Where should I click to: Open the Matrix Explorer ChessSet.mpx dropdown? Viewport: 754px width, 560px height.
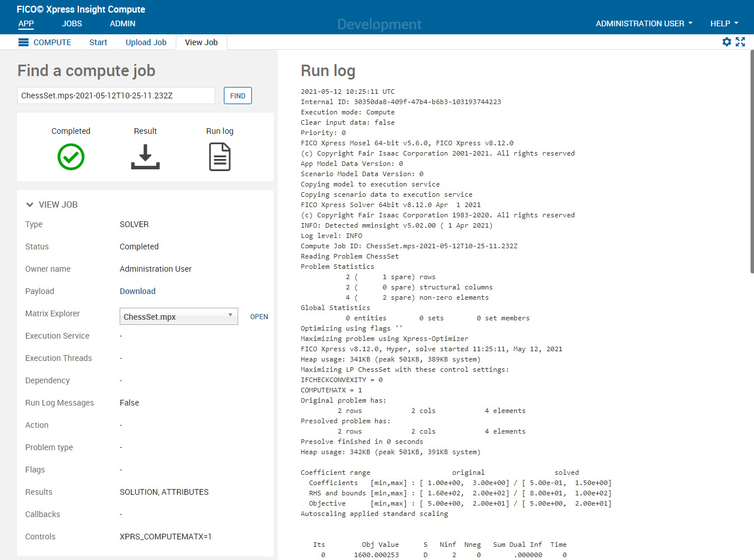pyautogui.click(x=179, y=316)
